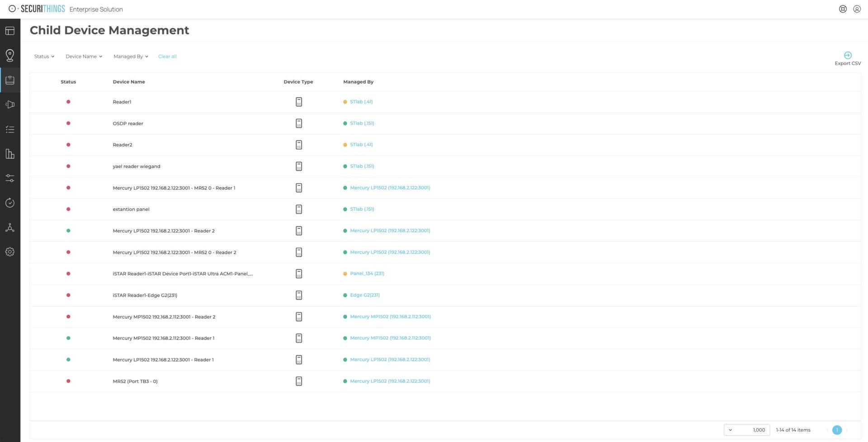Screen dimensions: 868x442
Task: Expand the Status filter dropdown
Action: tap(44, 56)
